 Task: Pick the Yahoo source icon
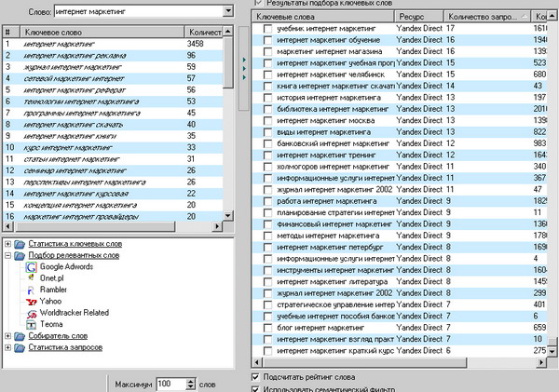point(32,302)
